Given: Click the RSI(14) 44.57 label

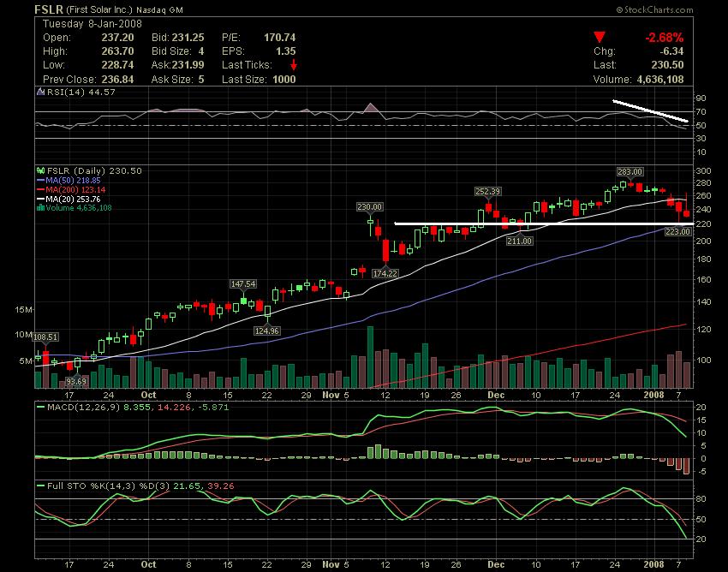Looking at the screenshot, I should [x=81, y=92].
